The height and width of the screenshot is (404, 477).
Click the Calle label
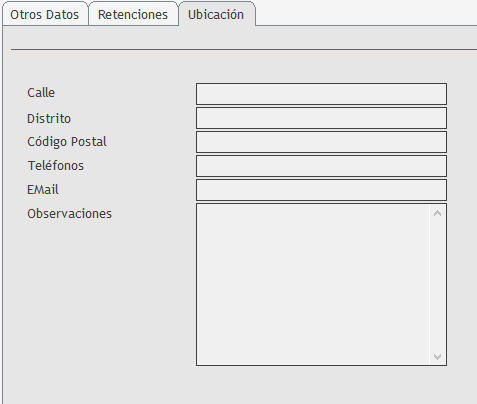click(41, 93)
